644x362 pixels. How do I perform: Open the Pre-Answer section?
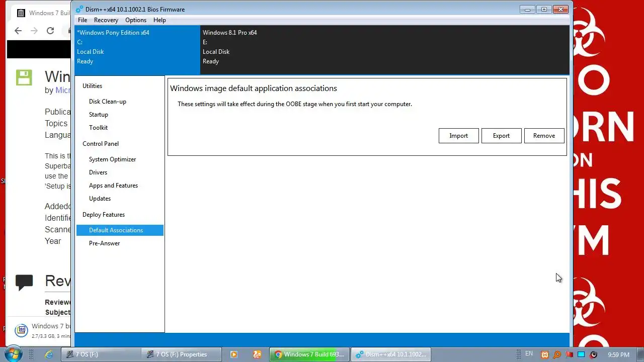point(105,243)
